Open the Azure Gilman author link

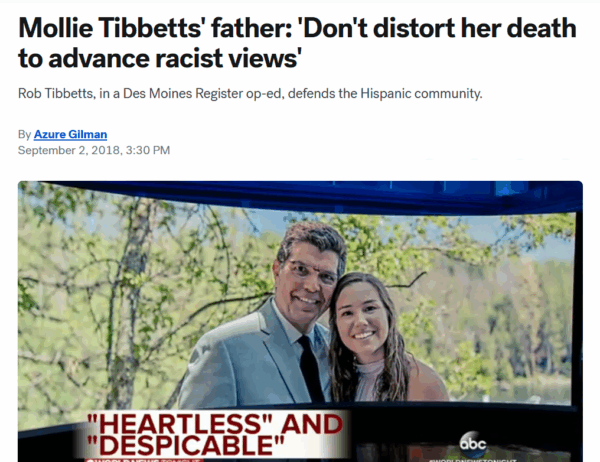(70, 134)
